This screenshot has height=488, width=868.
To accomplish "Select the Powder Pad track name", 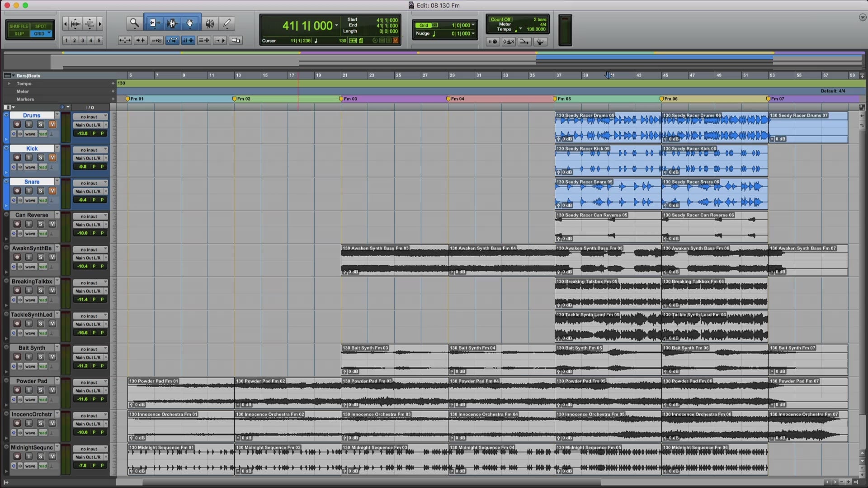I will (32, 381).
